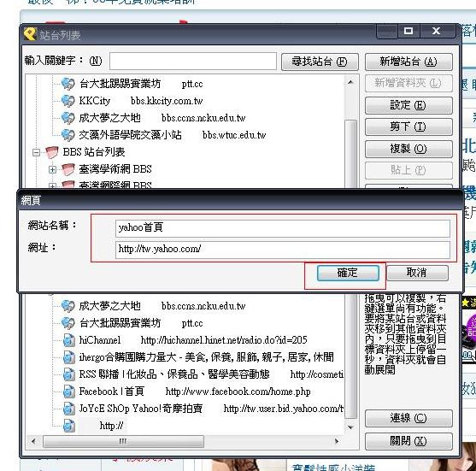Expand the partially hidden 臺灣網際網 BBS folder
The height and width of the screenshot is (471, 476).
point(52,185)
